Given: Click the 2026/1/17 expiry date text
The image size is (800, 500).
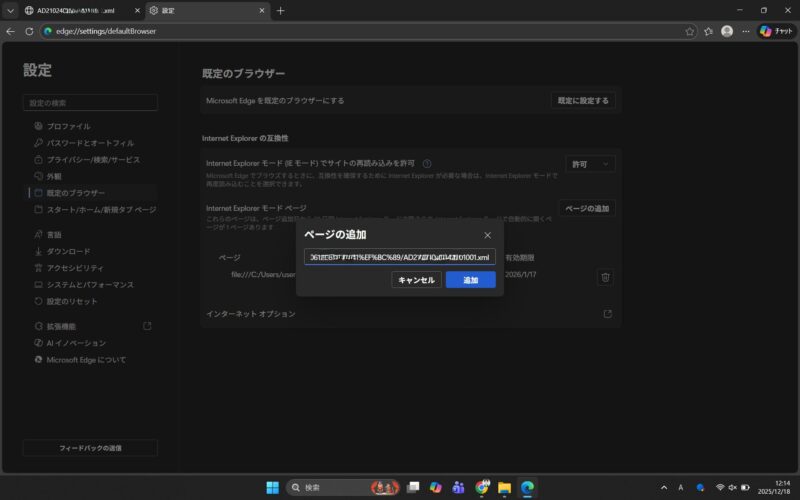Looking at the screenshot, I should click(520, 274).
